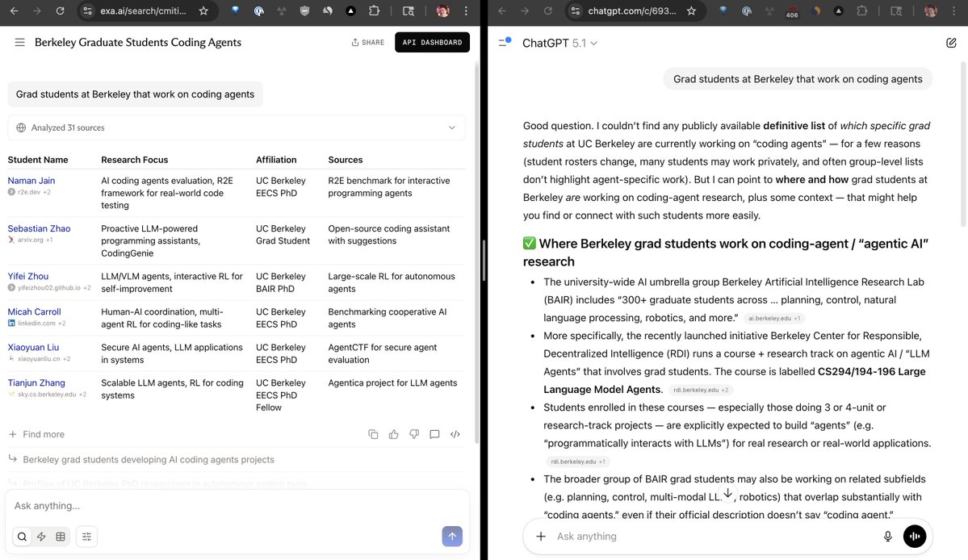Image resolution: width=968 pixels, height=560 pixels.
Task: Open site info for chatgpt.com address bar
Action: (x=576, y=10)
